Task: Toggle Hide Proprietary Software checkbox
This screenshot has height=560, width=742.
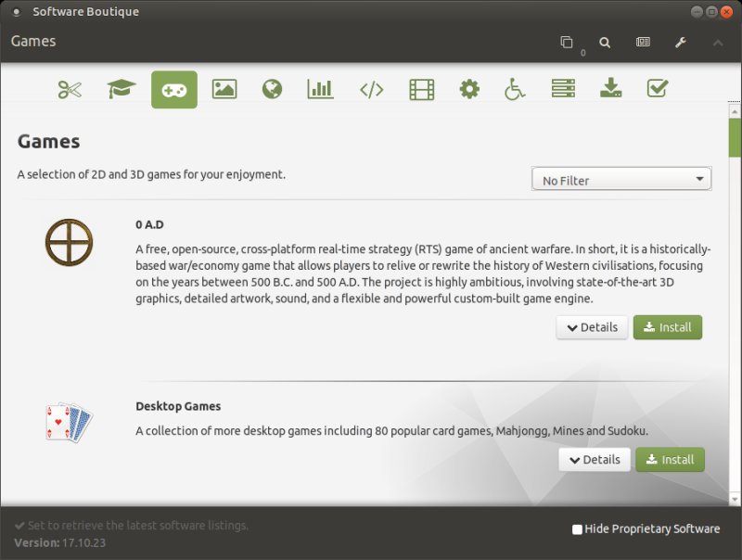Action: [x=577, y=529]
